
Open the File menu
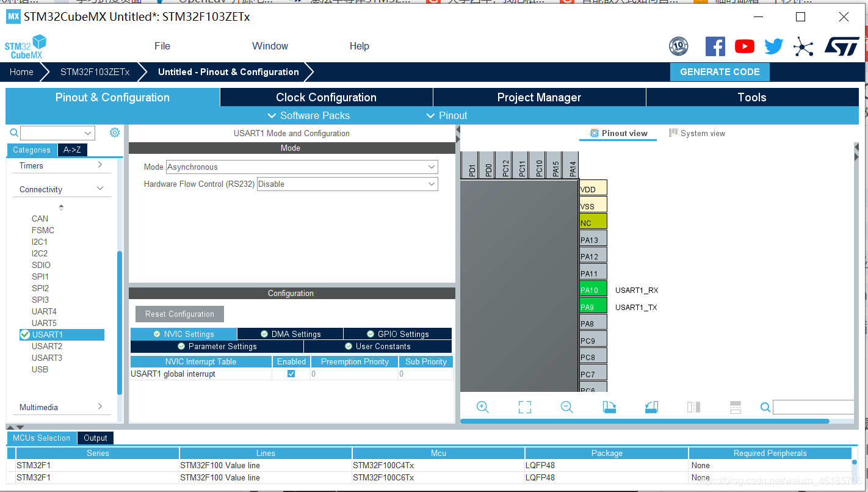(162, 46)
